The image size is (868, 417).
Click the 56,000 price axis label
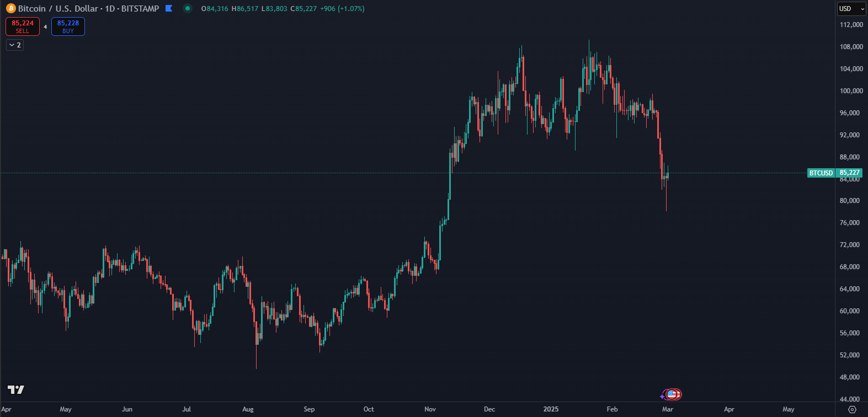click(x=851, y=333)
